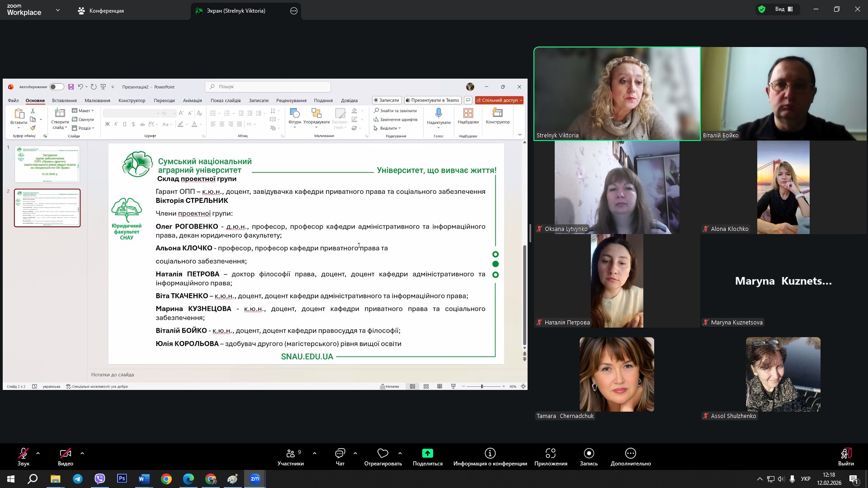Open Additional (Дополнительно) options icon
868x488 pixels.
(x=630, y=453)
